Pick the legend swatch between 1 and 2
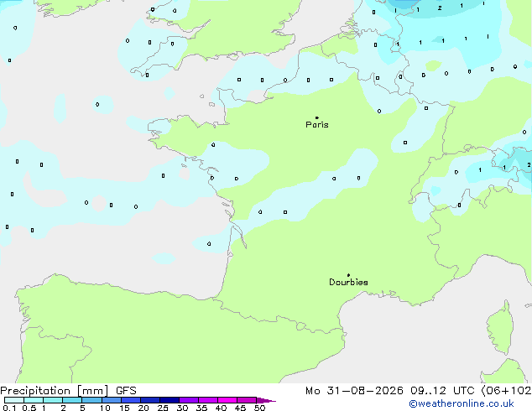Screen dimensions: 532x411 (x=53, y=400)
